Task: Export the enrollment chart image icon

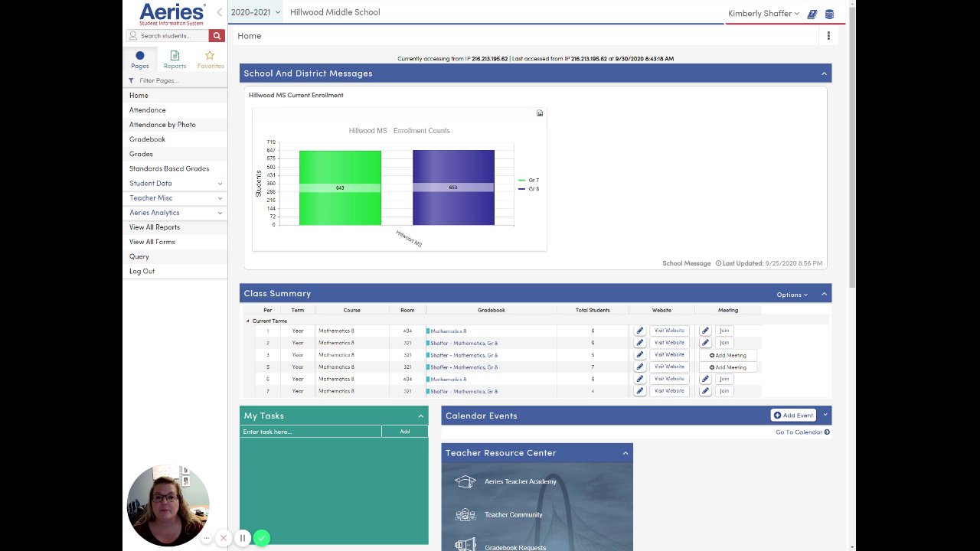Action: point(540,113)
